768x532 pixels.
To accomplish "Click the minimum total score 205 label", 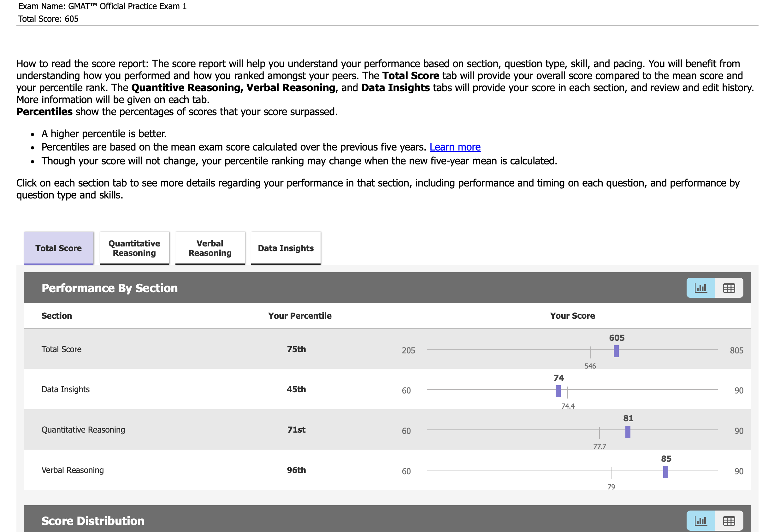I will (408, 350).
